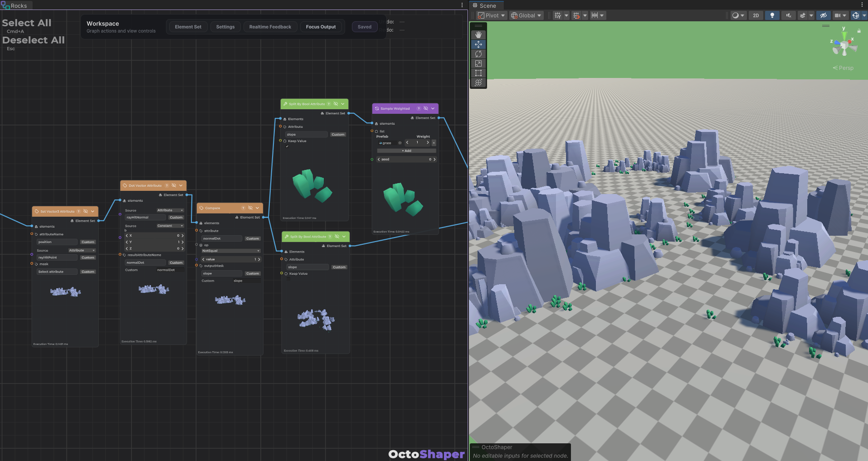Open the Gizmos dropdown arrow
This screenshot has width=868, height=461.
point(864,15)
